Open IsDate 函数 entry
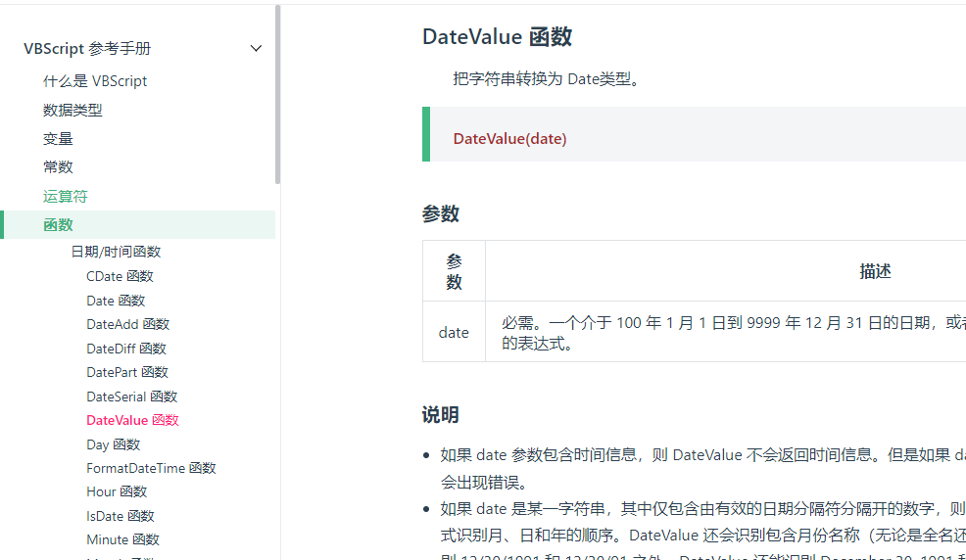Viewport: 966px width, 560px height. pos(121,516)
